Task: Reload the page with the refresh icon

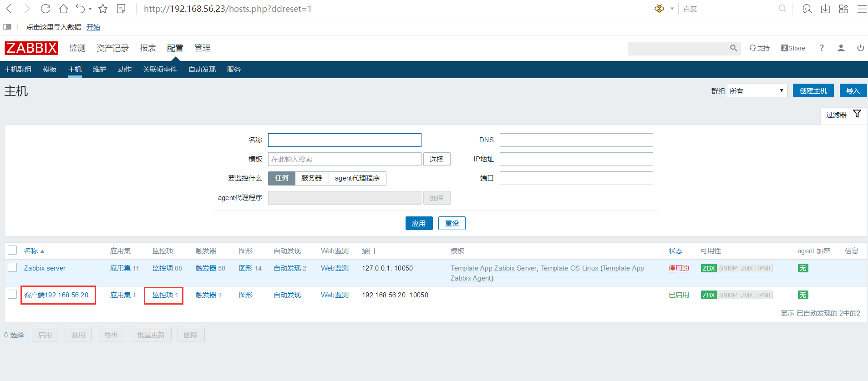Action: (46, 9)
